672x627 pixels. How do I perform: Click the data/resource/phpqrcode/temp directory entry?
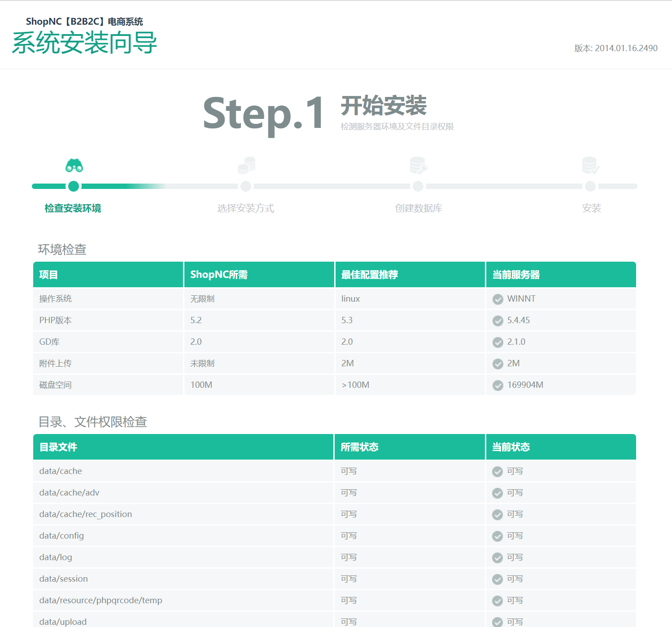tap(100, 601)
